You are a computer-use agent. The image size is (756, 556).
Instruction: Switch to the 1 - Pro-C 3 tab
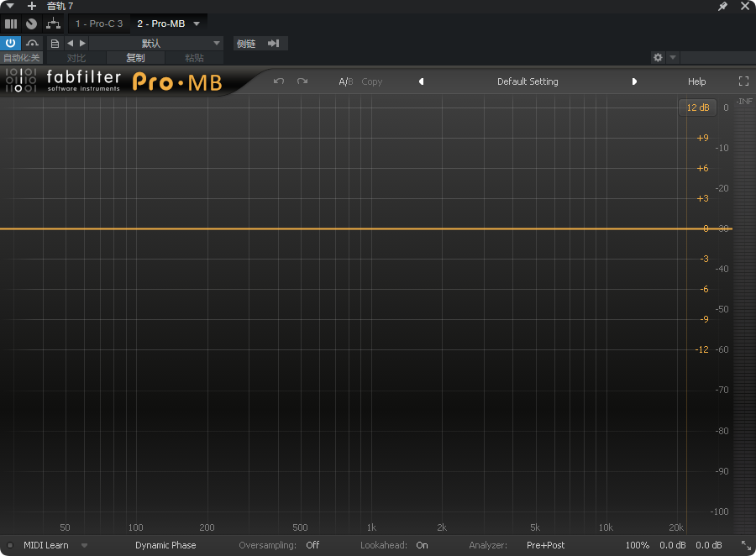pos(99,24)
